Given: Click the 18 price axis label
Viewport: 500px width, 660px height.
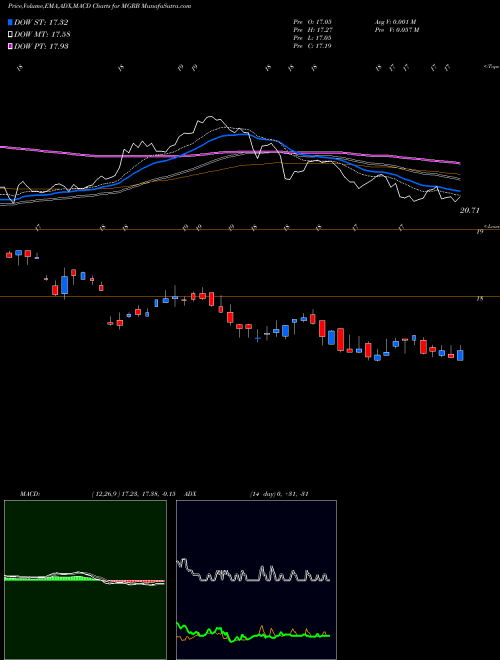Looking at the screenshot, I should point(479,299).
